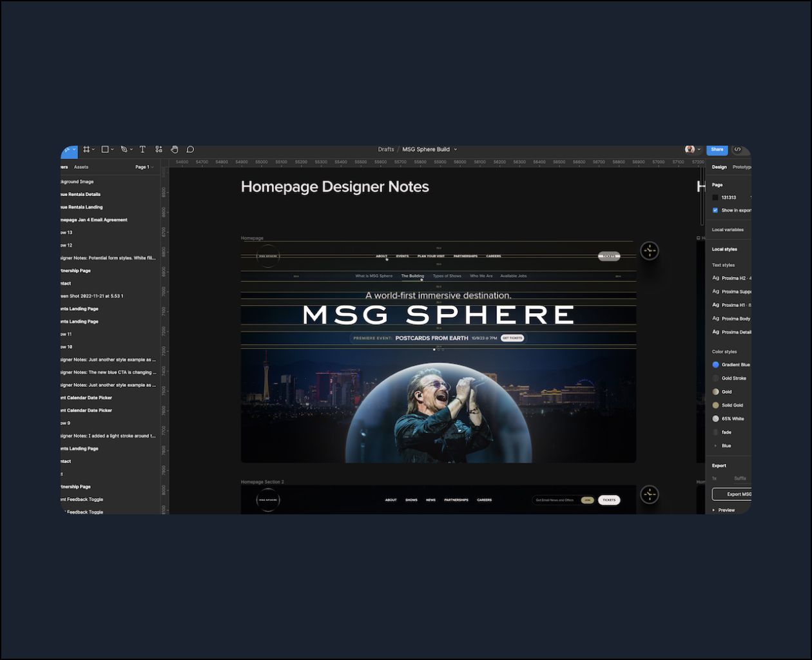Select Designer Notes: The new blue CTA layer
This screenshot has width=812, height=660.
click(108, 372)
